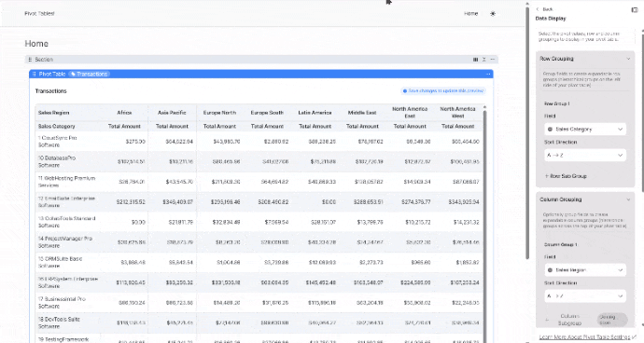Image resolution: width=644 pixels, height=343 pixels.
Task: Open Row Group 1 Sort Direction dropdown
Action: 585,155
